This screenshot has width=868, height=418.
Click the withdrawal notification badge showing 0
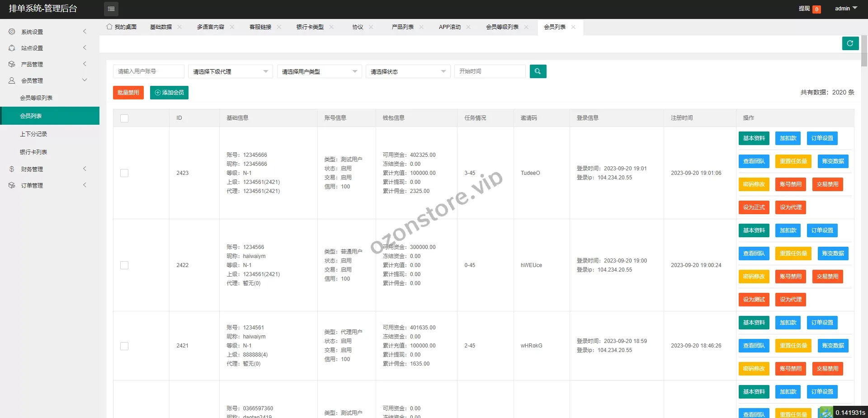coord(816,9)
